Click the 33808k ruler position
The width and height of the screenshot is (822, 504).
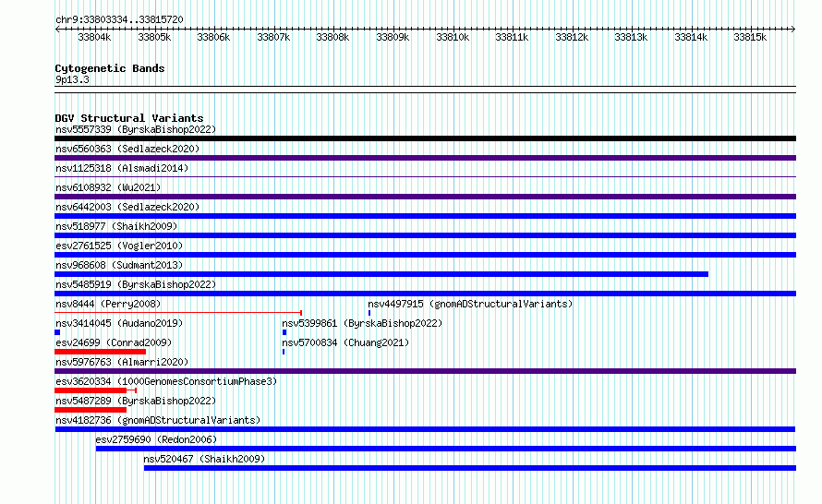332,37
